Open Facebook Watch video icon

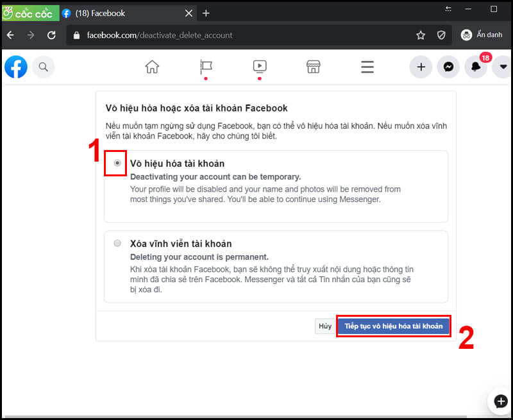coord(259,67)
